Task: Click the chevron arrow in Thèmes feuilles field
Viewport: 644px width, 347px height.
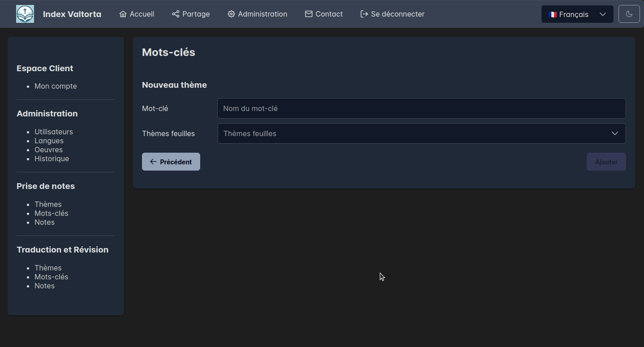Action: coord(615,133)
